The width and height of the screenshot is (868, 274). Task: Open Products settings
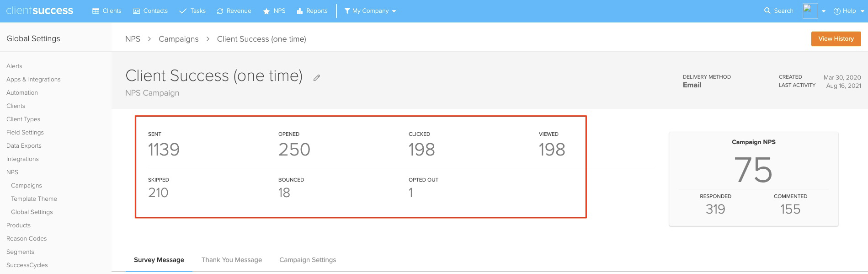click(18, 225)
